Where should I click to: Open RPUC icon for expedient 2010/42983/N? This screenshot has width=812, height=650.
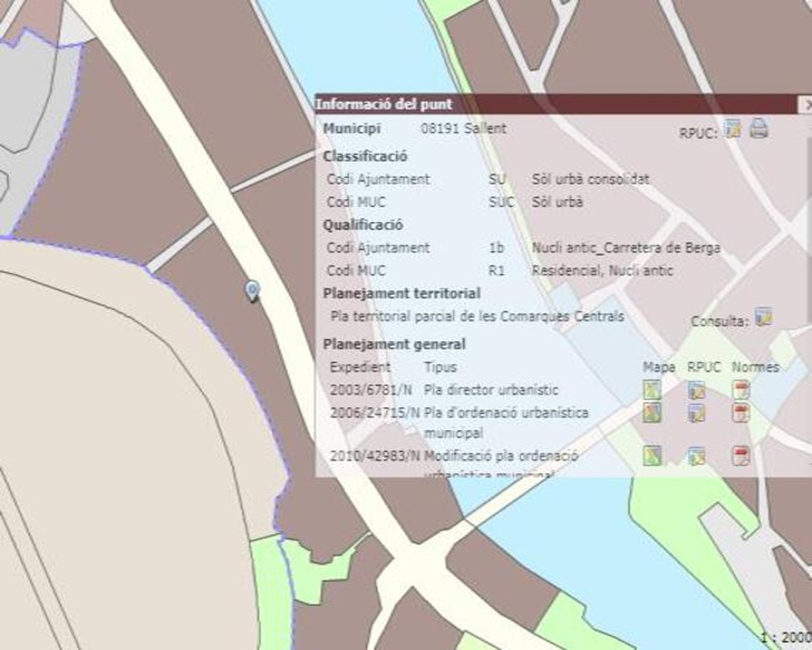696,456
